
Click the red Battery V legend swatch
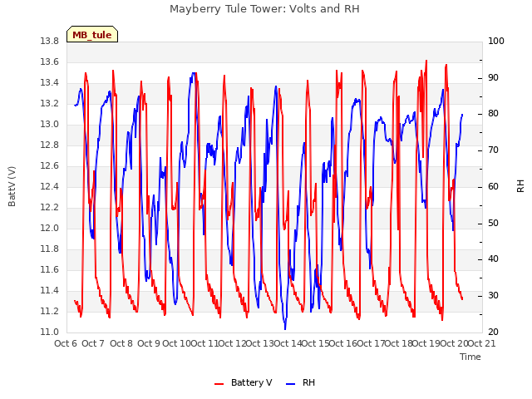click(x=219, y=384)
